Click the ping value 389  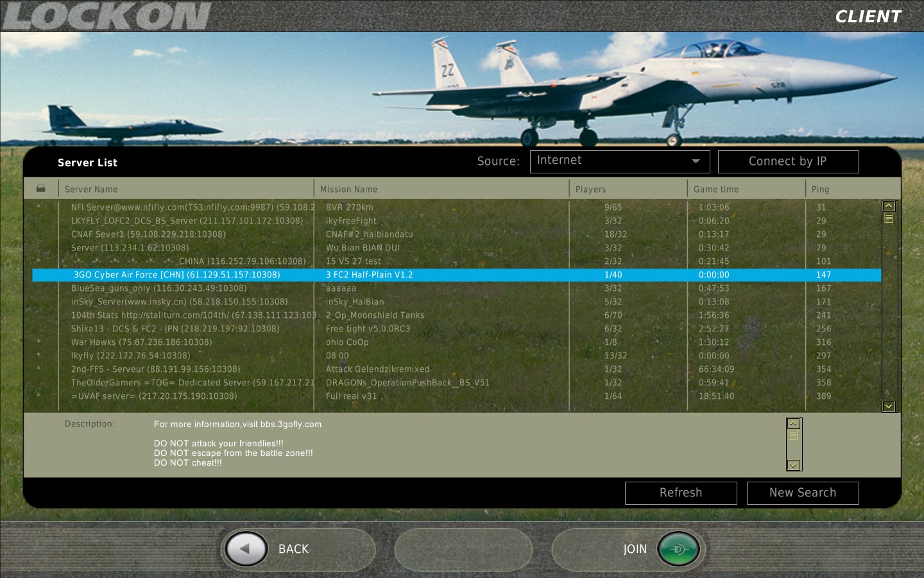pos(823,396)
